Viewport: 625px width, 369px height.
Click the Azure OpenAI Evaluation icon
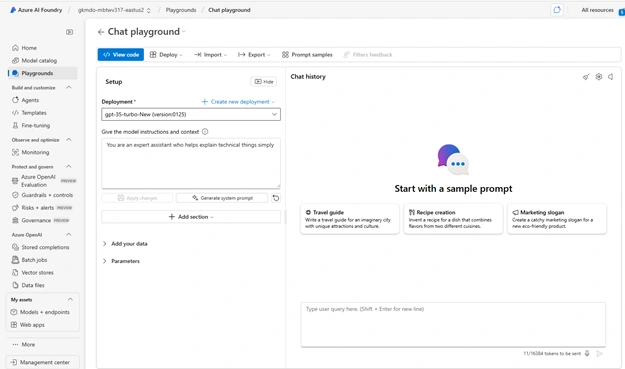pyautogui.click(x=15, y=181)
